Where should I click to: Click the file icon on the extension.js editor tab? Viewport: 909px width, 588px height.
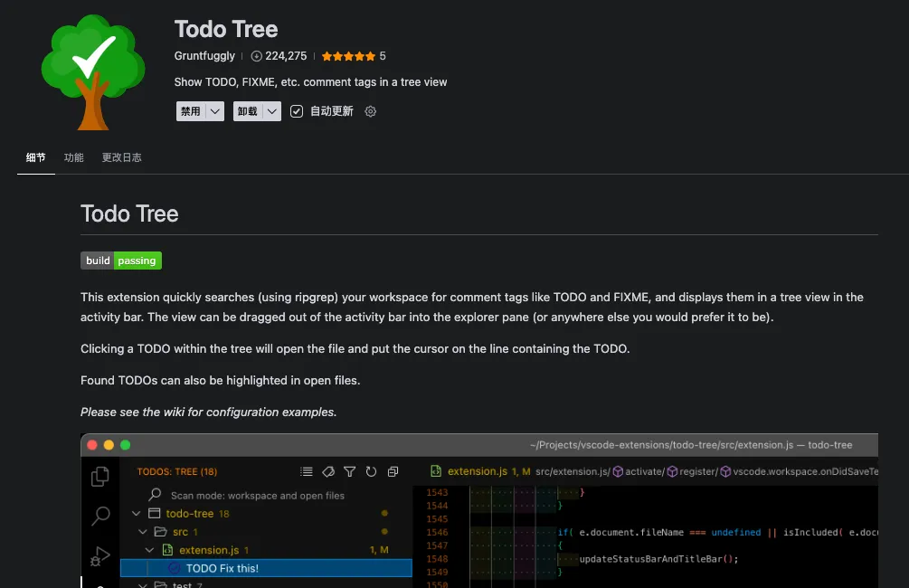click(436, 471)
